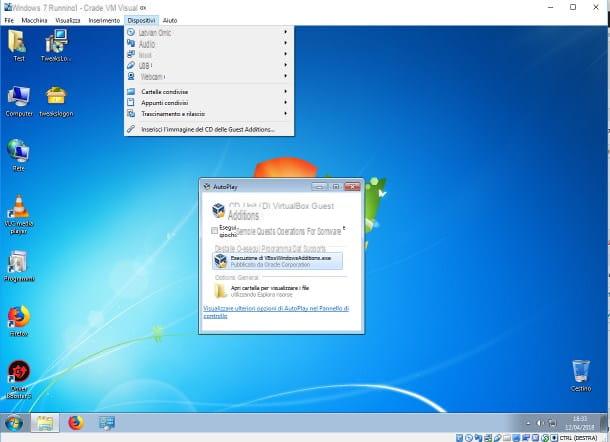Screen dimensions: 610x442
Task: Click the guest taskbar clock
Action: pyautogui.click(x=580, y=423)
